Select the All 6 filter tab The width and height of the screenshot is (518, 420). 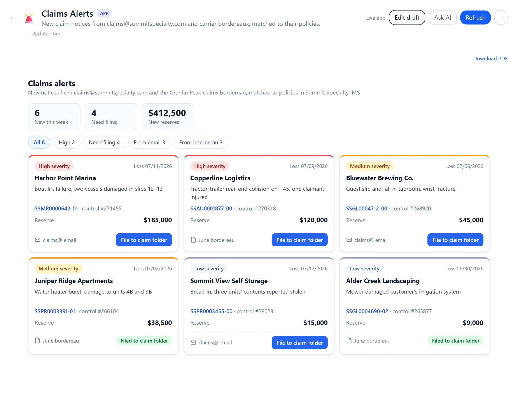click(x=39, y=142)
